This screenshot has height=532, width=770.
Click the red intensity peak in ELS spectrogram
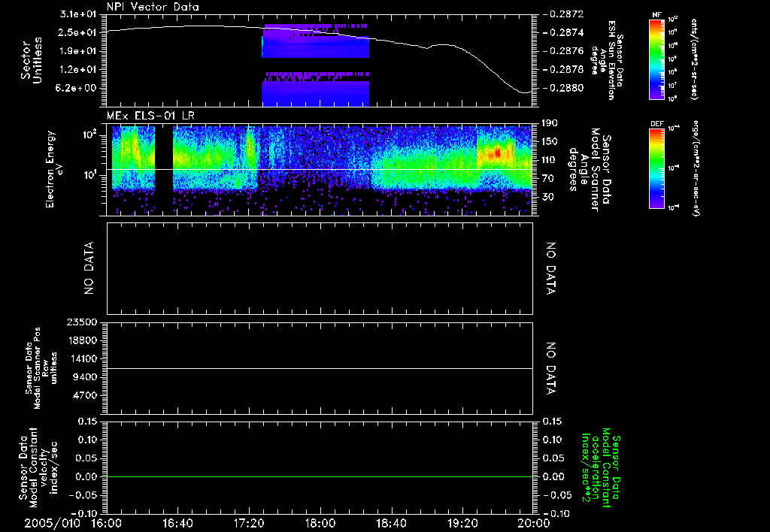coord(497,152)
